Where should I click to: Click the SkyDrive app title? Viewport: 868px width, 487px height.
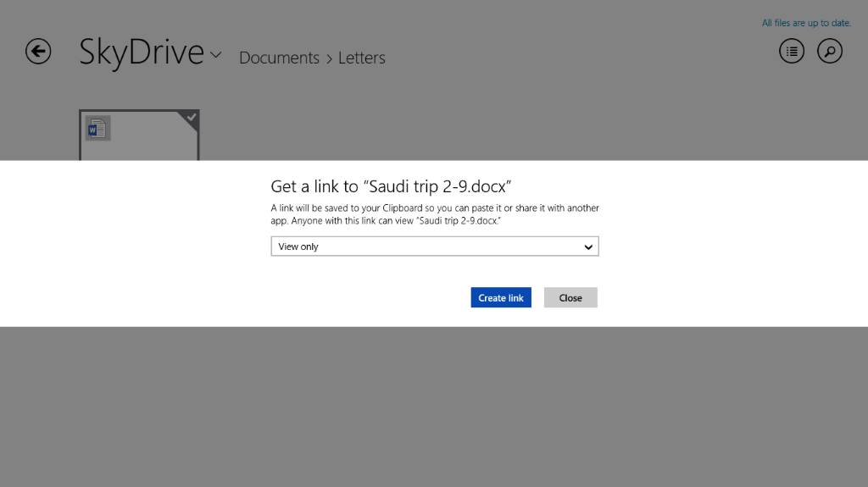click(x=142, y=53)
